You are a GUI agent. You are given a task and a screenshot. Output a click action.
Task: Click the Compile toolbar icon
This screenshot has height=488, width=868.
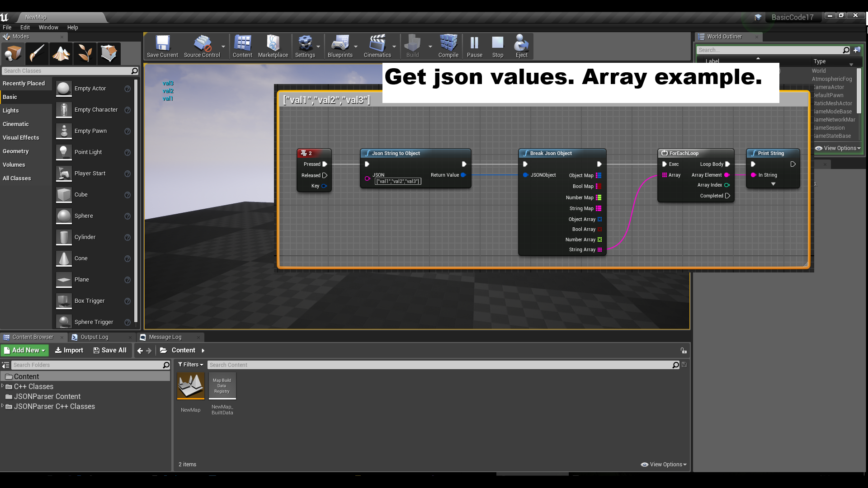click(x=448, y=46)
